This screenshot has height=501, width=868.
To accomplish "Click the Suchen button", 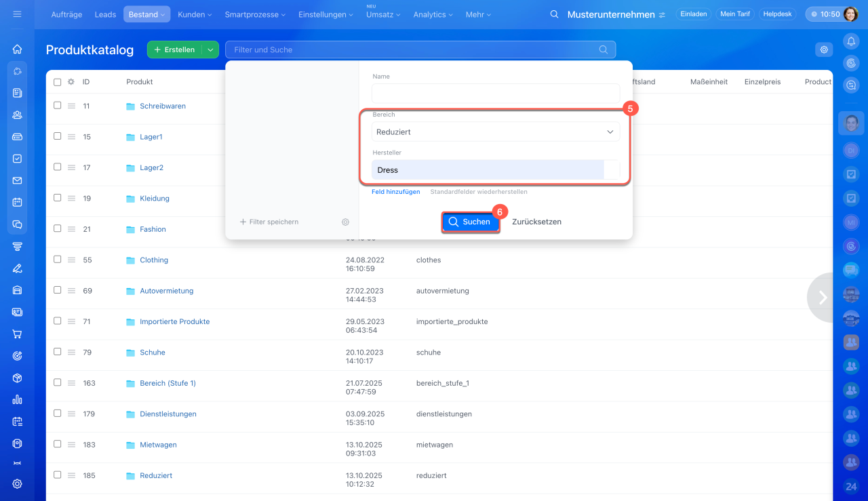I will pyautogui.click(x=471, y=222).
